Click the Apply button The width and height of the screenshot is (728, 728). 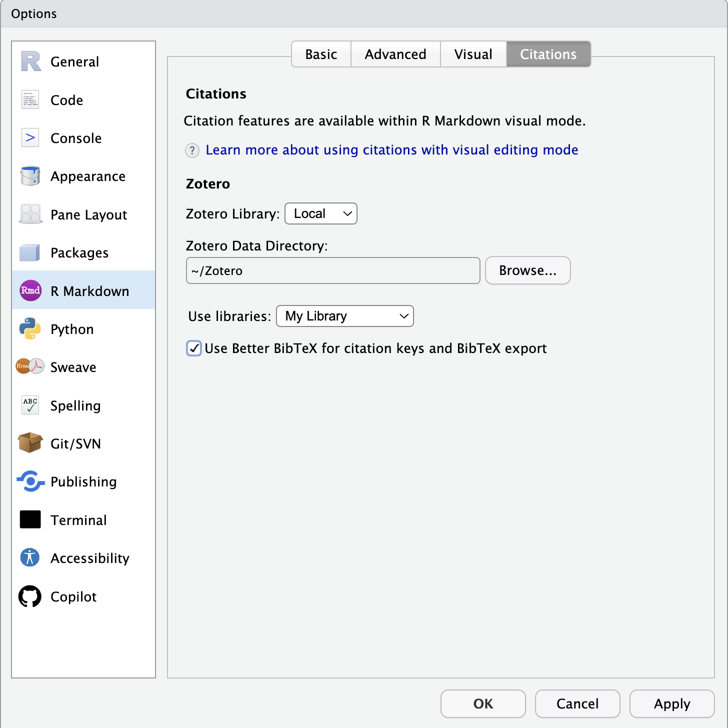(671, 703)
